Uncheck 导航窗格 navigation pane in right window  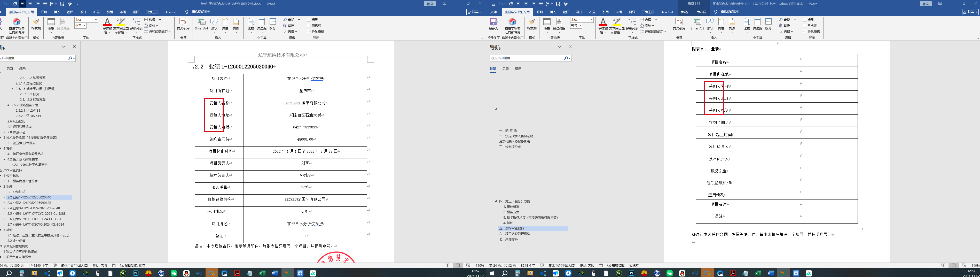805,32
